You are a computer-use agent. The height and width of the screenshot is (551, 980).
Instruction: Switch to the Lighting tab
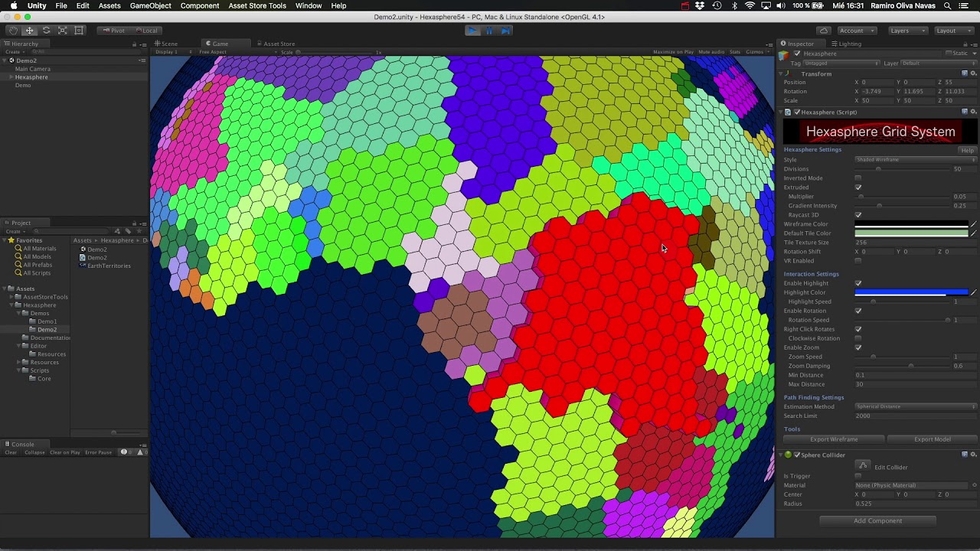point(846,44)
